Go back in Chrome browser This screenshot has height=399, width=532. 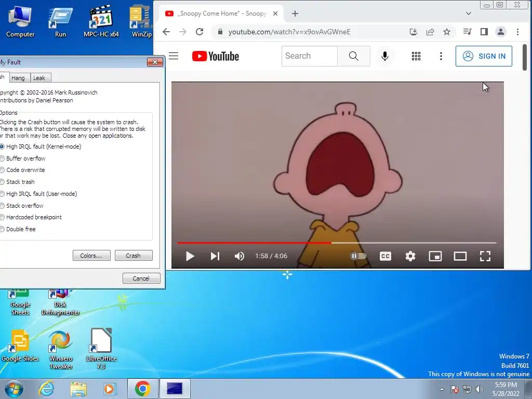click(x=166, y=32)
